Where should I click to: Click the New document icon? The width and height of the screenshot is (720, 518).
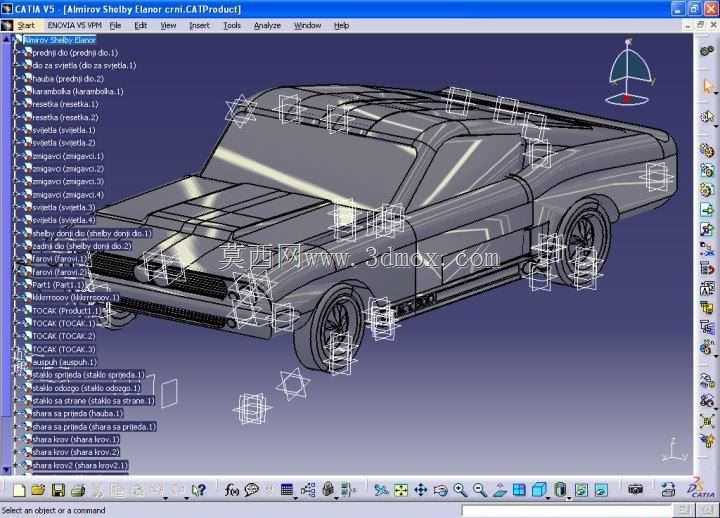19,490
